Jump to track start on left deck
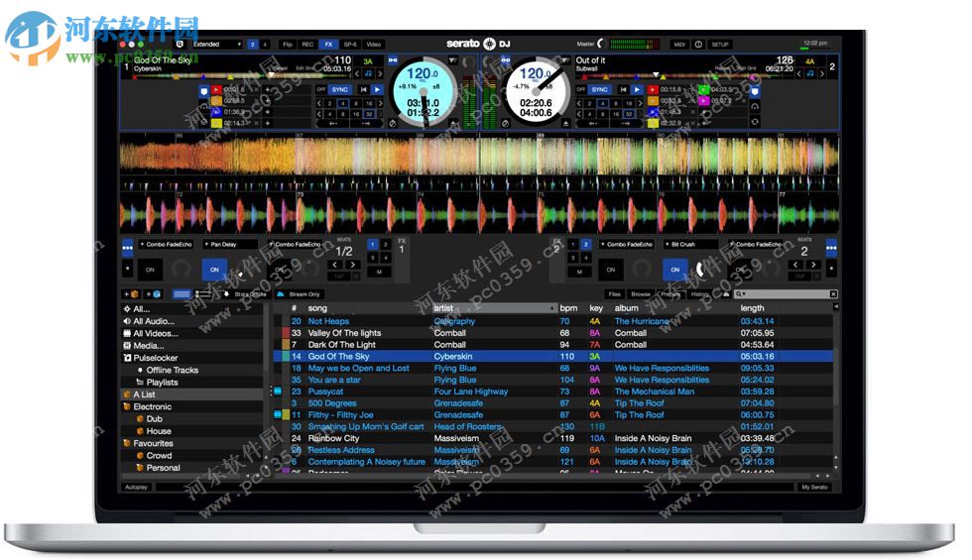 click(x=364, y=90)
